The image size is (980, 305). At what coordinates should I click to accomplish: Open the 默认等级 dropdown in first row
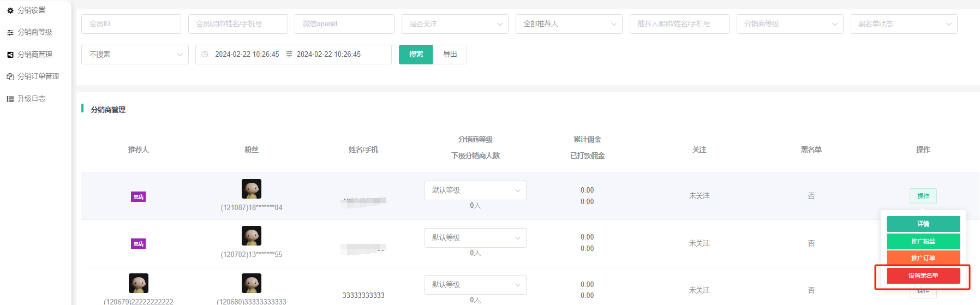475,190
